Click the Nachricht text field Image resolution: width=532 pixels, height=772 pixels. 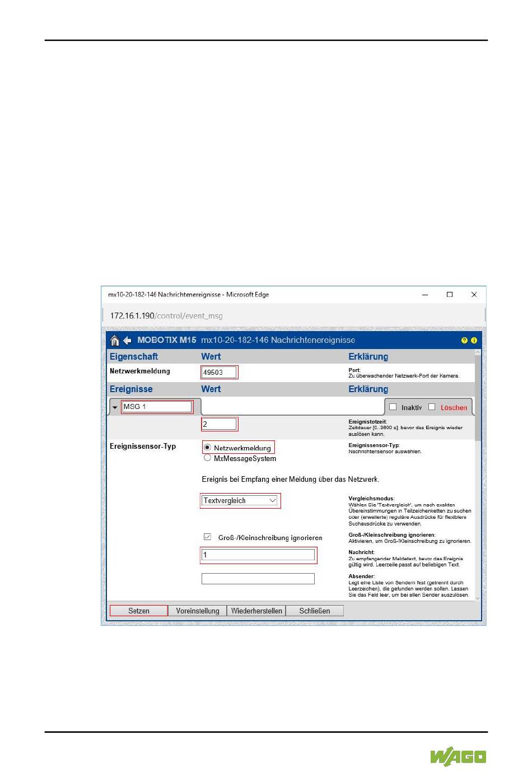click(258, 555)
